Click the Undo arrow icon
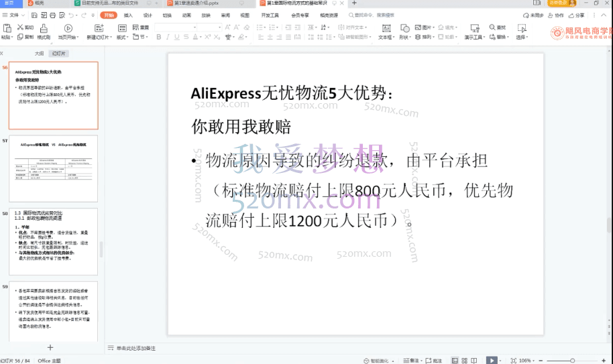This screenshot has width=613, height=364. (x=71, y=15)
